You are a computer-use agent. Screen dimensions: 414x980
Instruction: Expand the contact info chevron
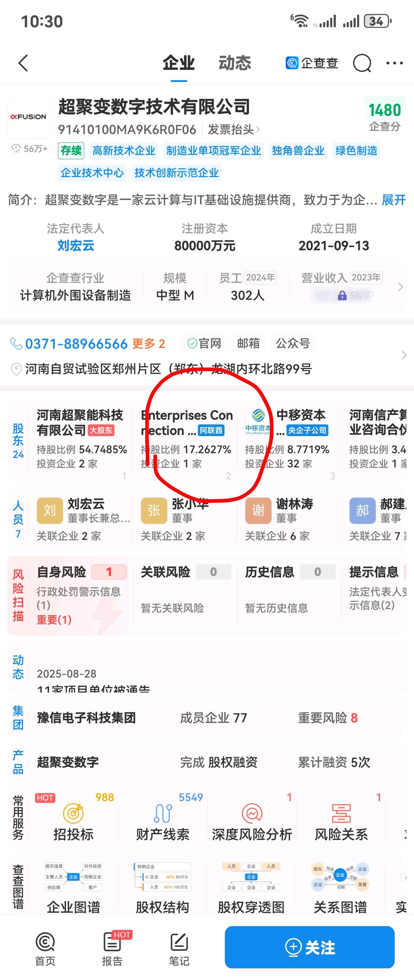(404, 355)
